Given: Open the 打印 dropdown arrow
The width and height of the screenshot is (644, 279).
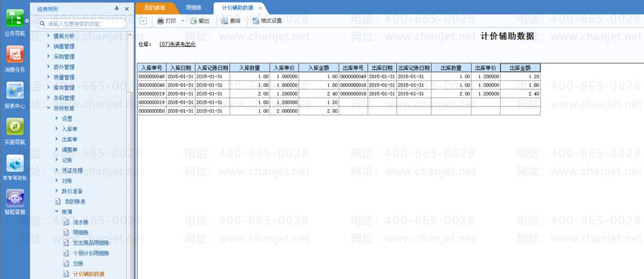Looking at the screenshot, I should tap(183, 21).
